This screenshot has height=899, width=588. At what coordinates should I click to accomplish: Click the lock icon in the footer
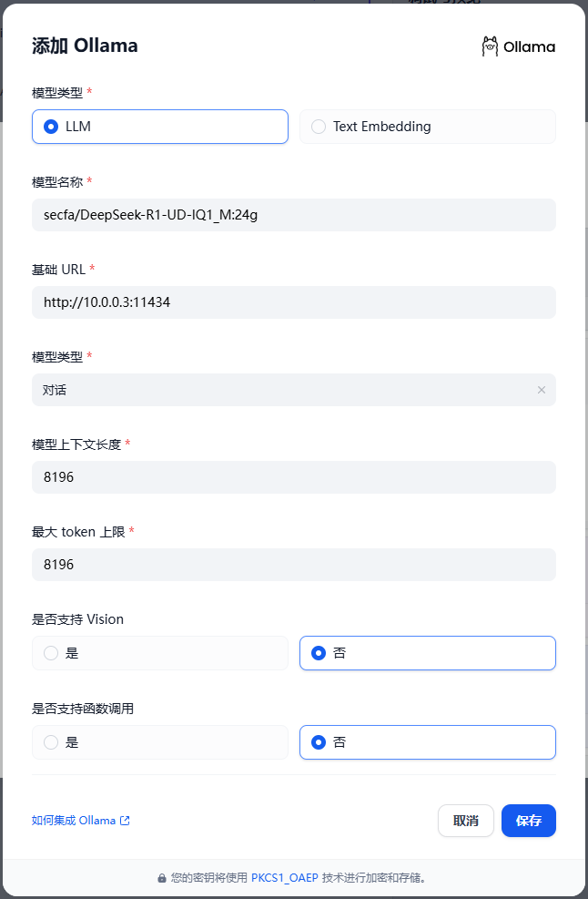pyautogui.click(x=162, y=878)
